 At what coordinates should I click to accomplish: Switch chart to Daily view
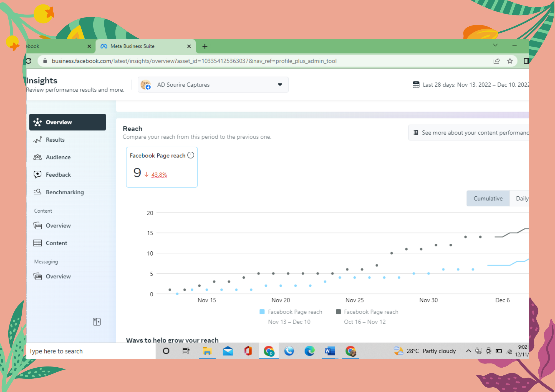(x=519, y=198)
